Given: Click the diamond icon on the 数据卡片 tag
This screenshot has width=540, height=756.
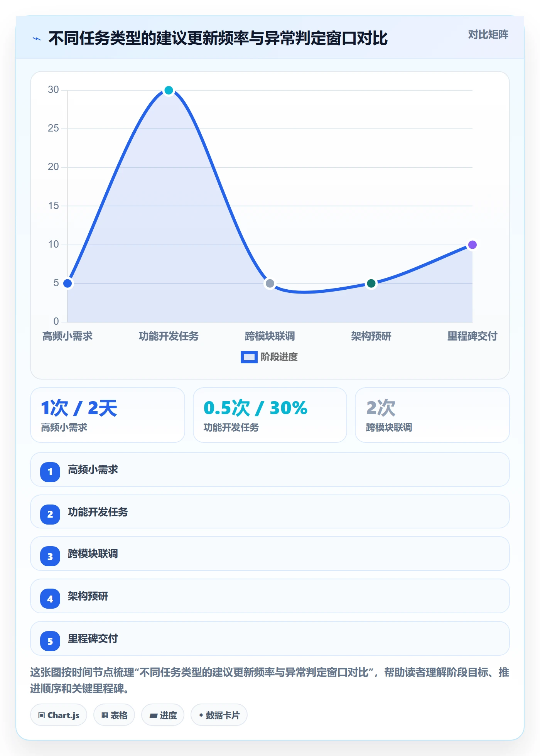Looking at the screenshot, I should 201,715.
